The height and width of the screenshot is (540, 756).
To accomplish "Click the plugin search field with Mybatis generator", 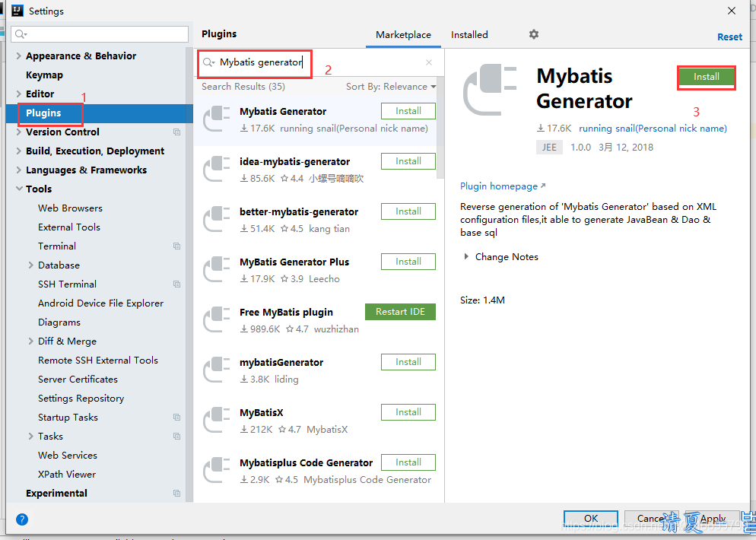I will [318, 62].
